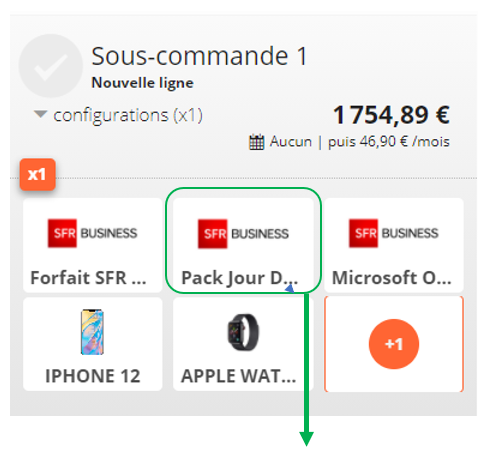Click the Sous-commande 1 heading

pyautogui.click(x=199, y=56)
